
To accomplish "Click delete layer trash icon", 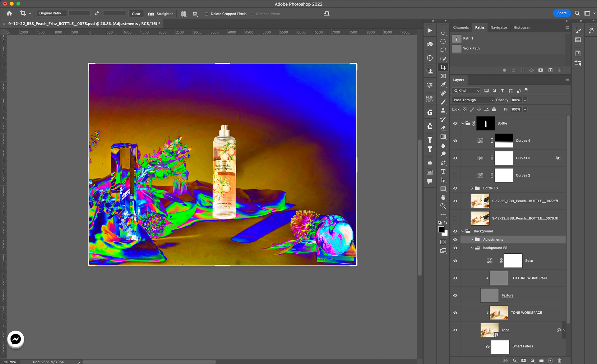I will (x=559, y=361).
